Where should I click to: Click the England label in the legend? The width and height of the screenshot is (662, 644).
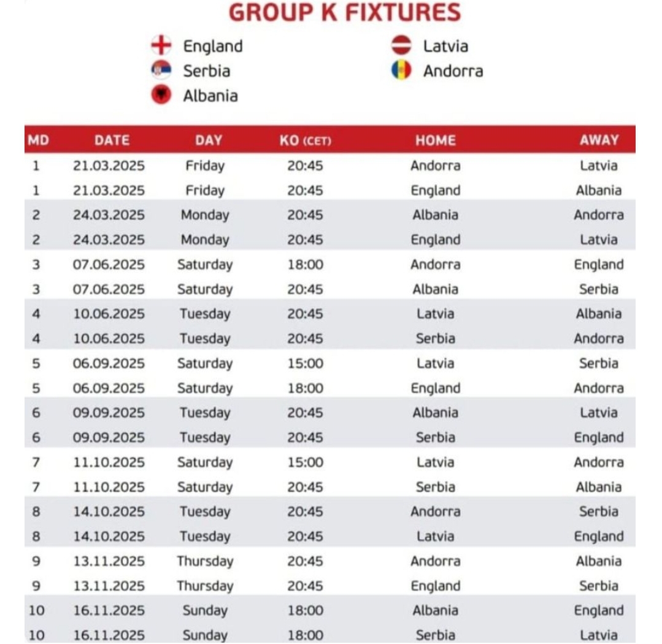[213, 46]
